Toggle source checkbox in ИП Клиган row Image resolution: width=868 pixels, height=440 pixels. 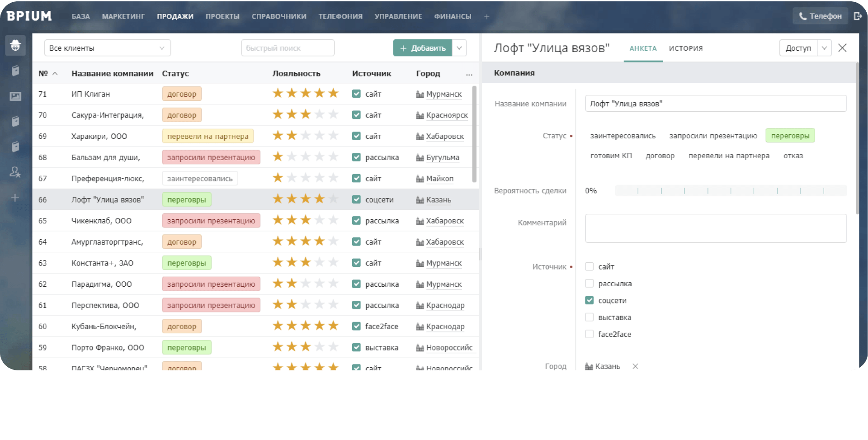pyautogui.click(x=356, y=94)
